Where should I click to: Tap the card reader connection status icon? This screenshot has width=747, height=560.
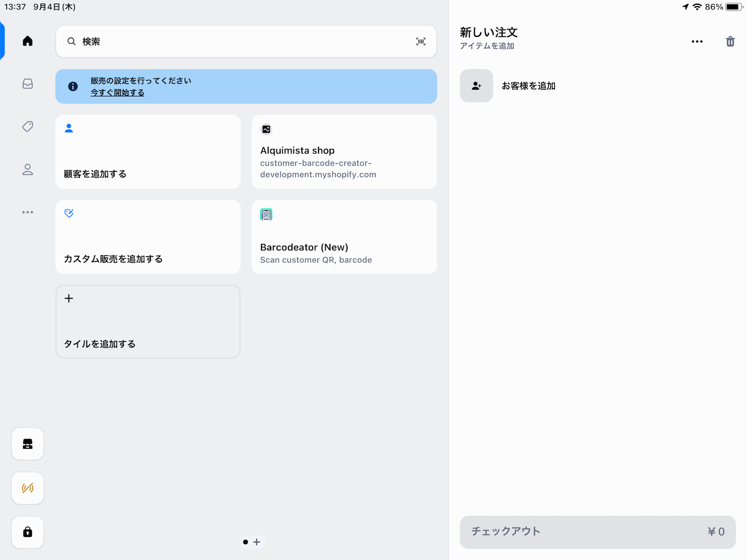pyautogui.click(x=28, y=488)
